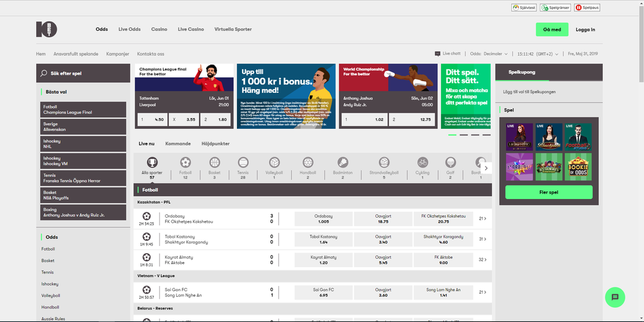Image resolution: width=644 pixels, height=322 pixels.
Task: Open the live Blackjack game thumbnail
Action: [549, 137]
